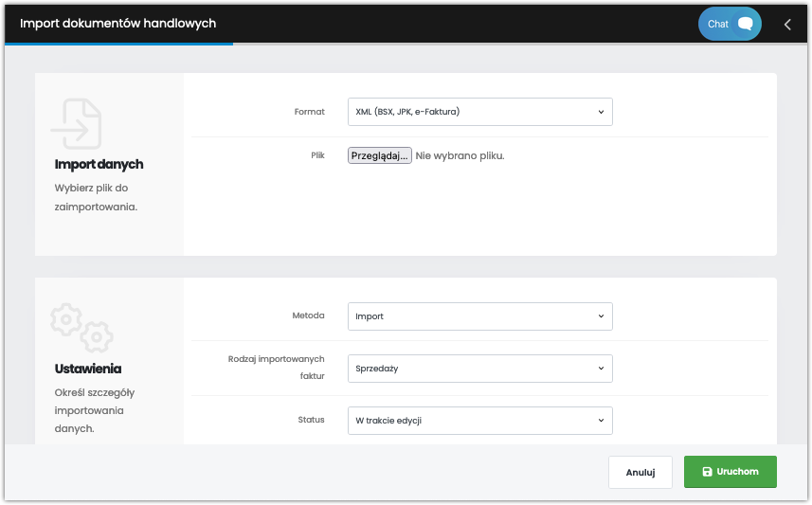
Task: Click the Import dokumentów handlowych title
Action: 118,24
